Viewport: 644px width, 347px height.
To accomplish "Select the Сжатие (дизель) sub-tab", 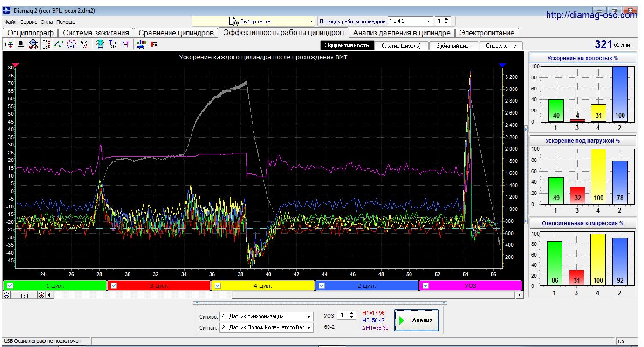I will point(401,46).
